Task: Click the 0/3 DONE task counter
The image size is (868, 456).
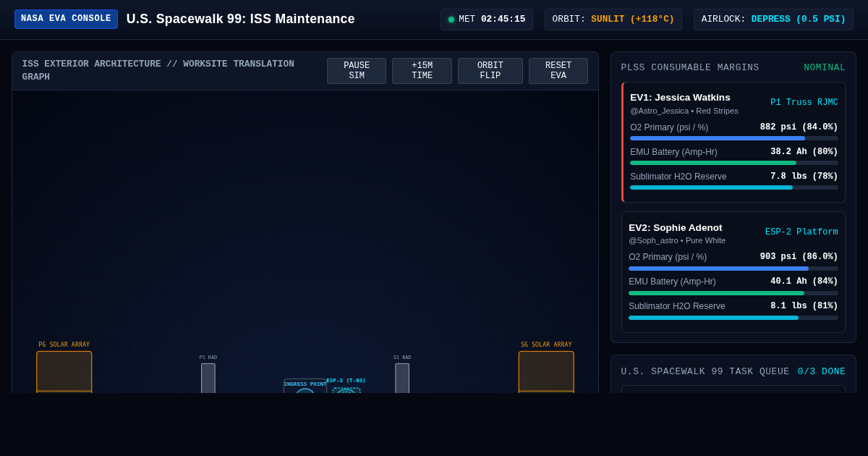Action: [822, 372]
